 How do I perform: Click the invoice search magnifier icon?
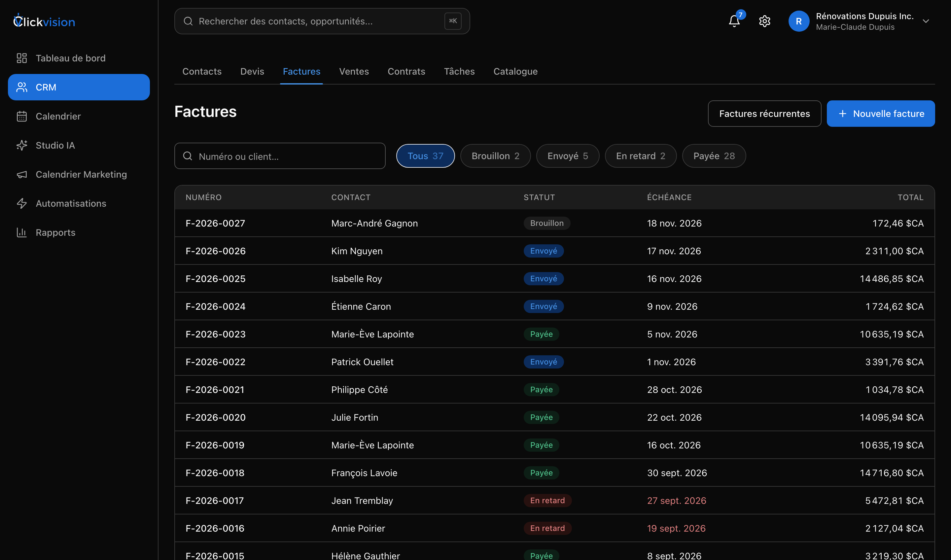pyautogui.click(x=188, y=156)
